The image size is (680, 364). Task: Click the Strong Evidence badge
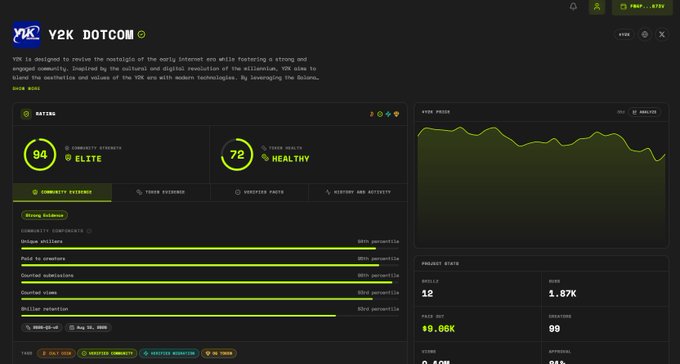tap(44, 215)
